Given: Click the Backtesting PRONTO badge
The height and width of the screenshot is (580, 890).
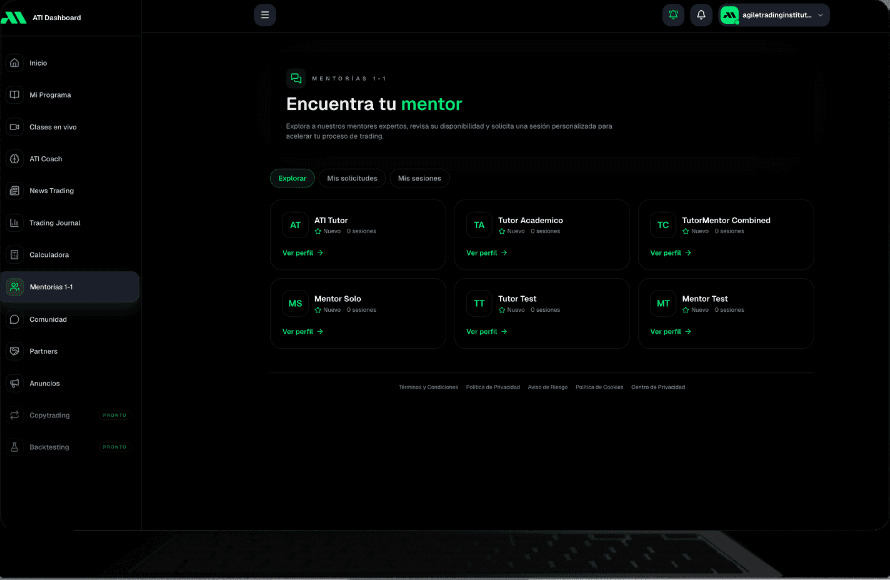Looking at the screenshot, I should pyautogui.click(x=115, y=447).
